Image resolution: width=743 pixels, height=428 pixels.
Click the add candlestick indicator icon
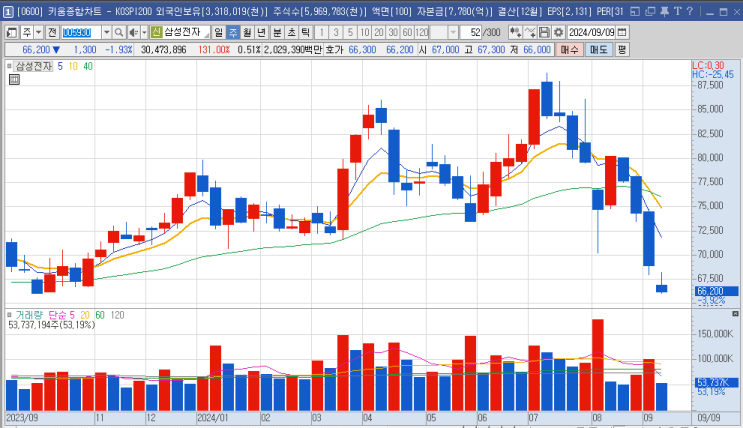click(515, 32)
